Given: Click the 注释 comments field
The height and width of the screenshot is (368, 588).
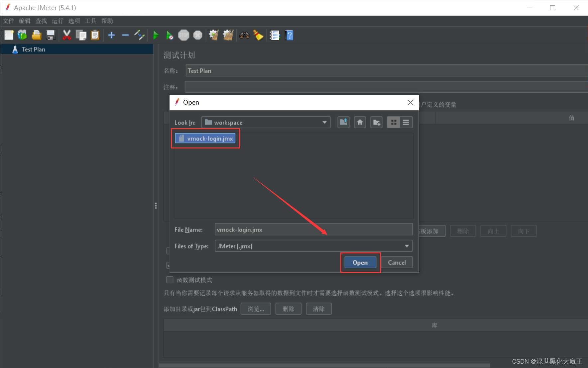Looking at the screenshot, I should tap(386, 87).
